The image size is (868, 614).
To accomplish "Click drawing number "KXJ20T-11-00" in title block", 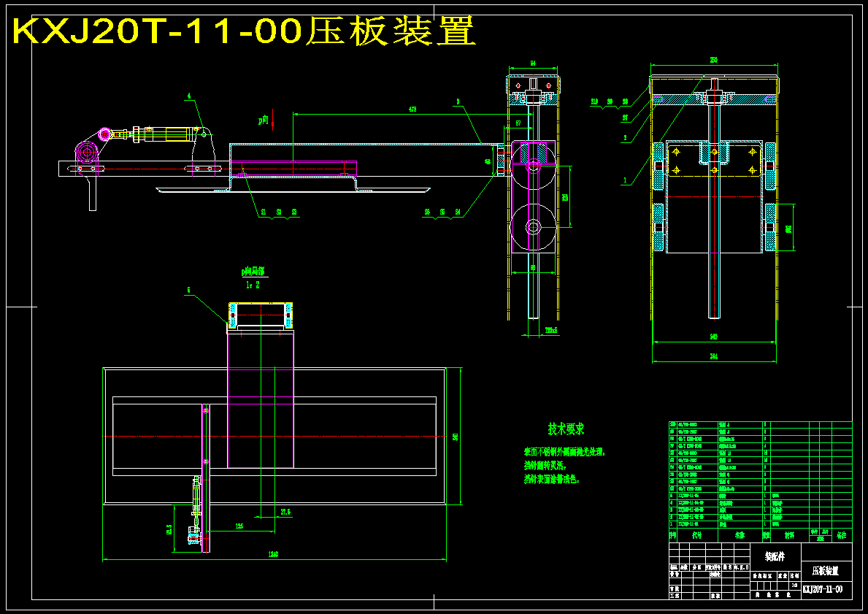I will 823,589.
